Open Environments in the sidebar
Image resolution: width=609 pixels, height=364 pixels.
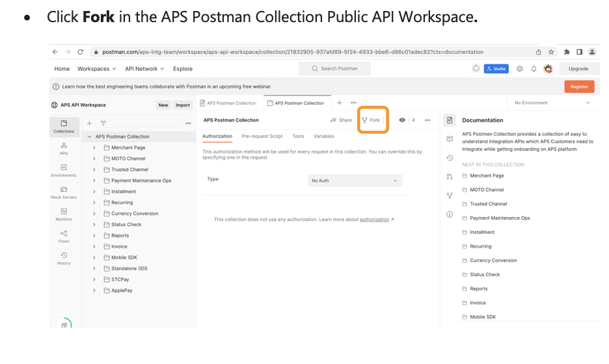click(64, 170)
